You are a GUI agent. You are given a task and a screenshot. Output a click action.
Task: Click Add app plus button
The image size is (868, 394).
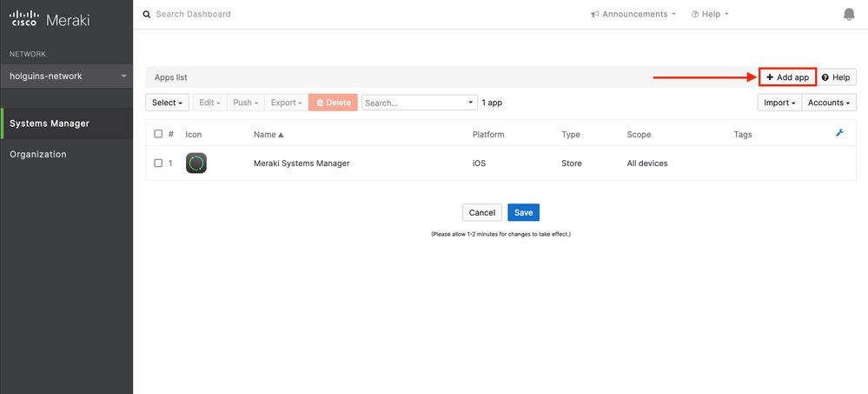point(788,77)
